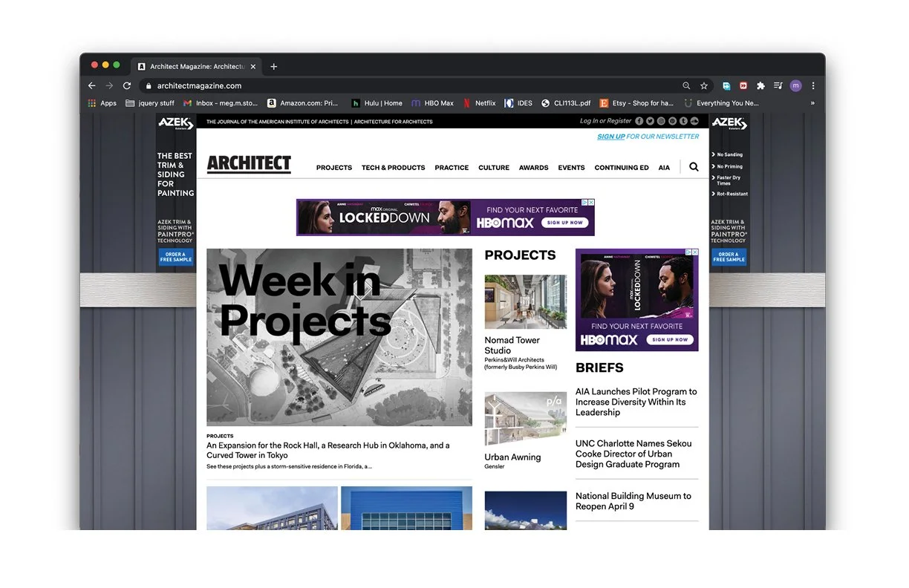Open the Apps grid in the bookmarks bar

(x=102, y=103)
